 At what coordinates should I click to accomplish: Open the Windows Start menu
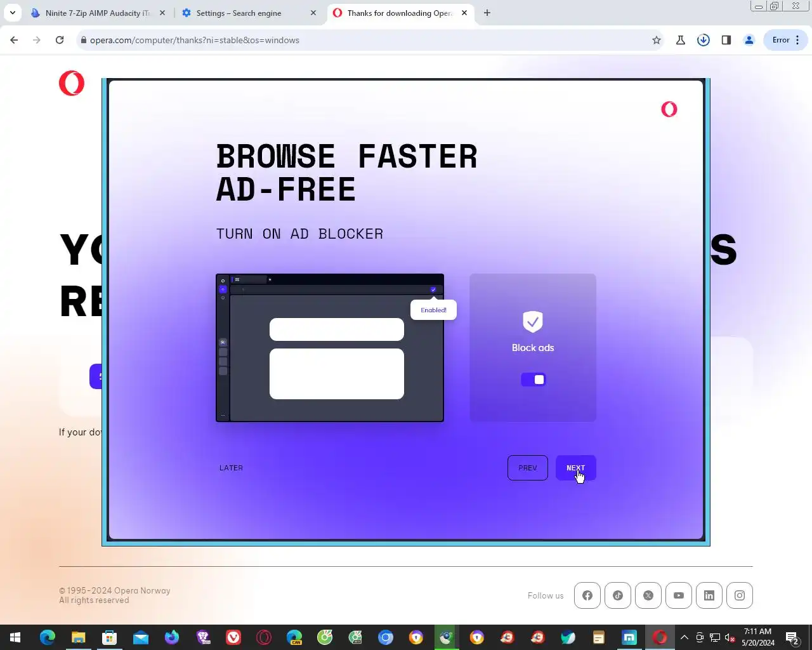tap(15, 637)
